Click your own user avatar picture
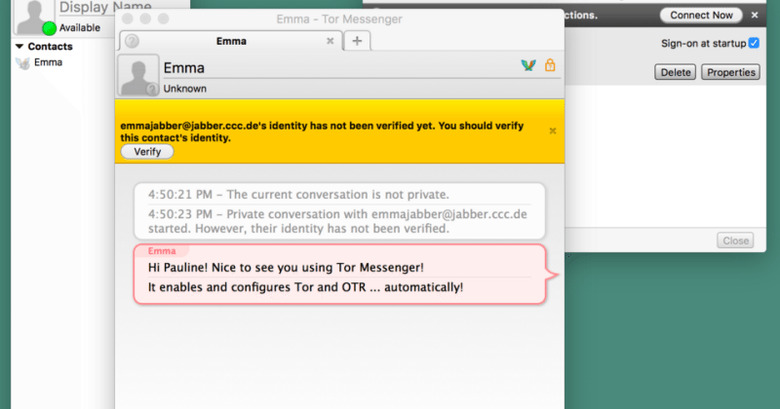 (33, 16)
